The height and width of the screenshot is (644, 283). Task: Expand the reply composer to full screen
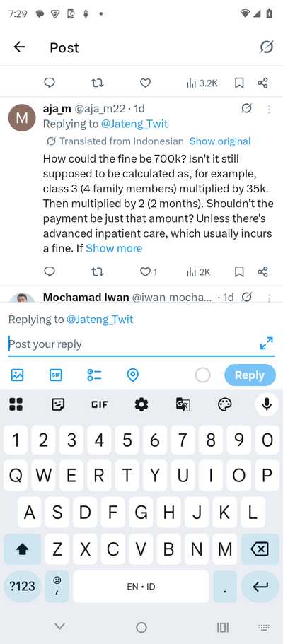tap(267, 344)
